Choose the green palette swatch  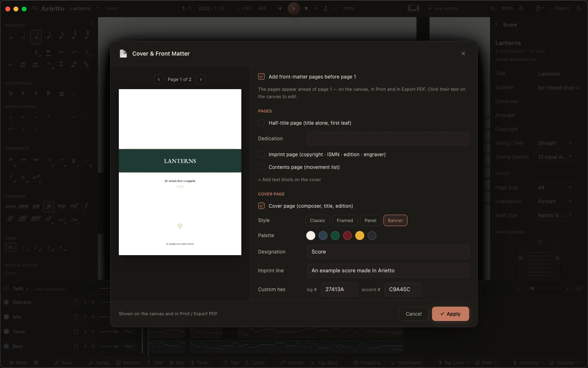click(335, 236)
